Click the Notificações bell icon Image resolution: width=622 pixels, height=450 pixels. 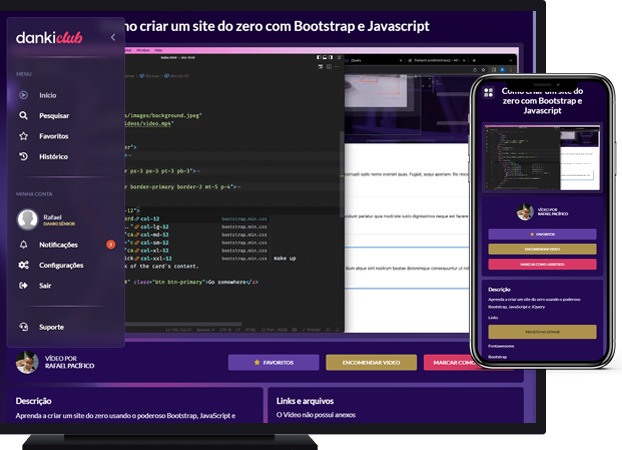click(23, 244)
